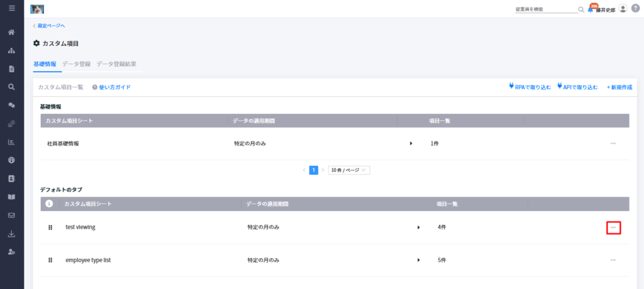Open the help question mark at top right
Image resolution: width=644 pixels, height=289 pixels.
tap(636, 9)
